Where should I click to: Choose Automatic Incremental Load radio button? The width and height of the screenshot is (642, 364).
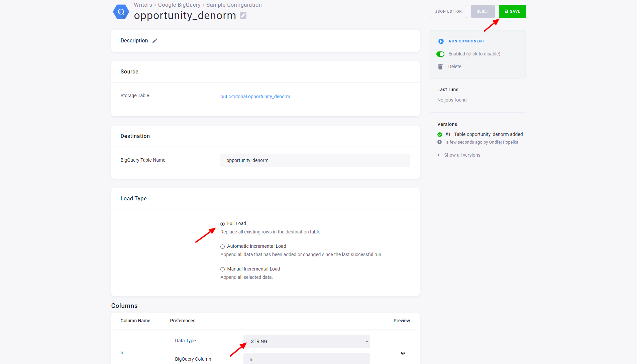tap(222, 246)
